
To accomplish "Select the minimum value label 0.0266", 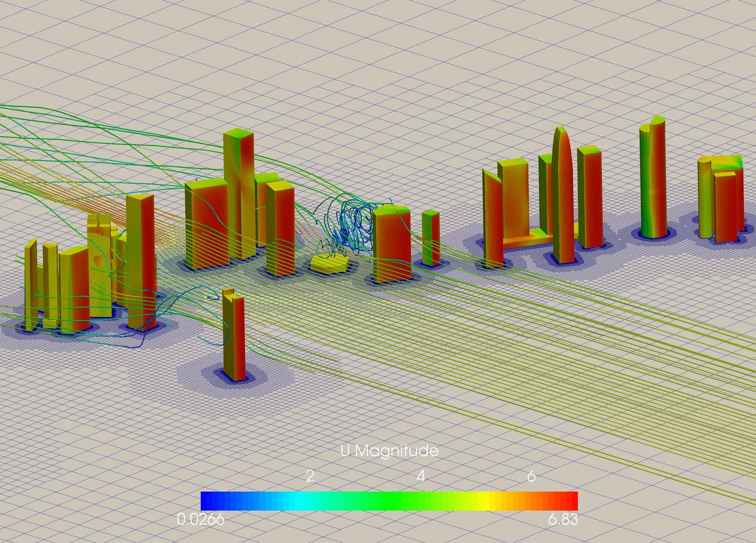I will coord(200,519).
